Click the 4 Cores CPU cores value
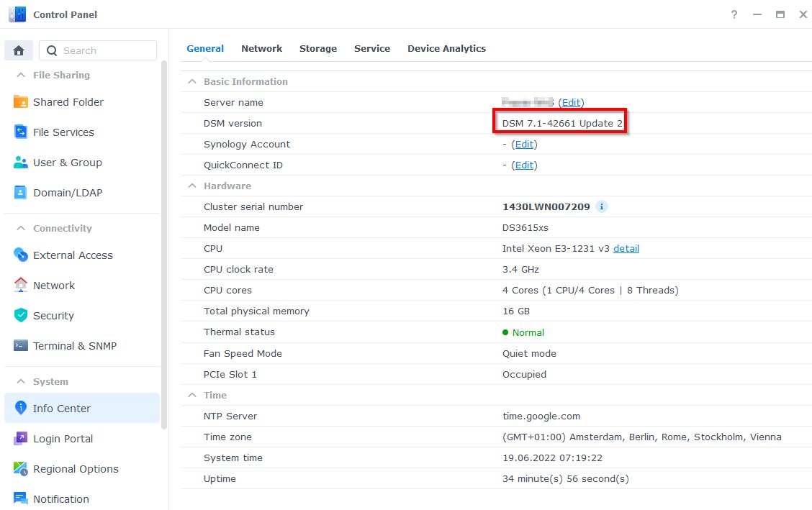The width and height of the screenshot is (812, 510). pyautogui.click(x=590, y=290)
